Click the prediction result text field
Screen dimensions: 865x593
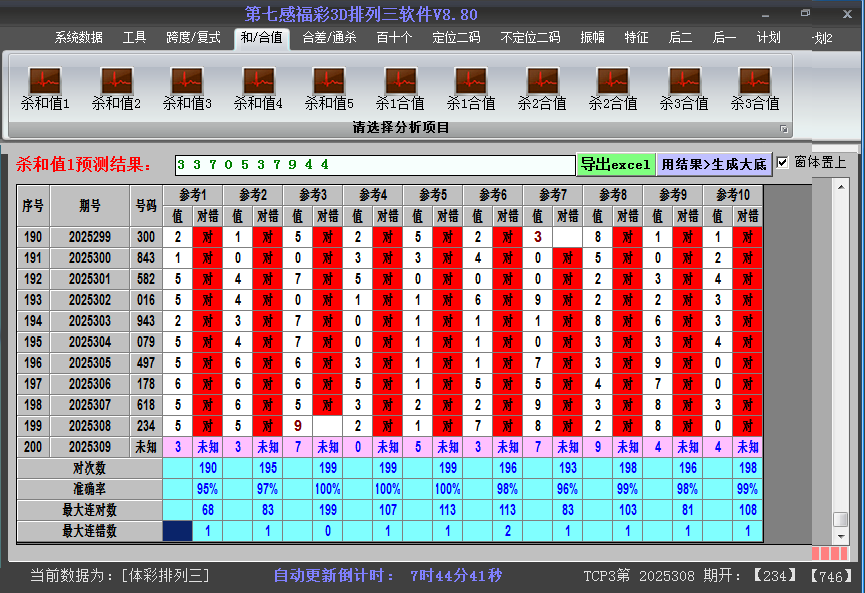pyautogui.click(x=374, y=164)
